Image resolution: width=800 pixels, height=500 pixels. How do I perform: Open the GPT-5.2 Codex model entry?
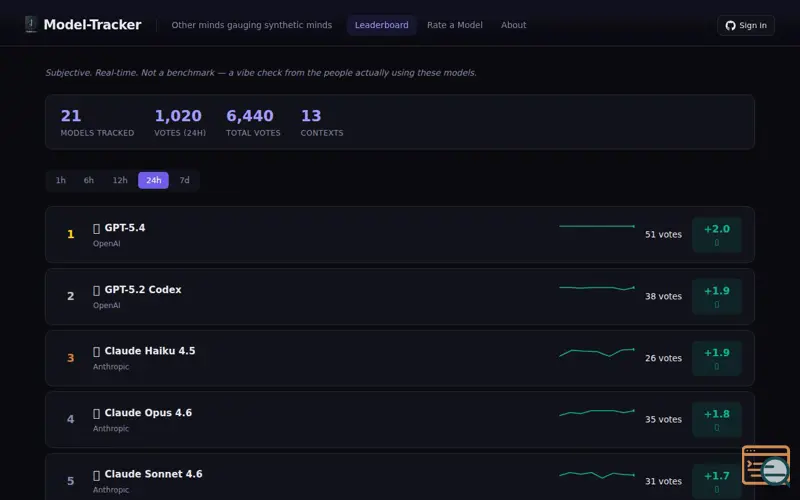pyautogui.click(x=399, y=296)
